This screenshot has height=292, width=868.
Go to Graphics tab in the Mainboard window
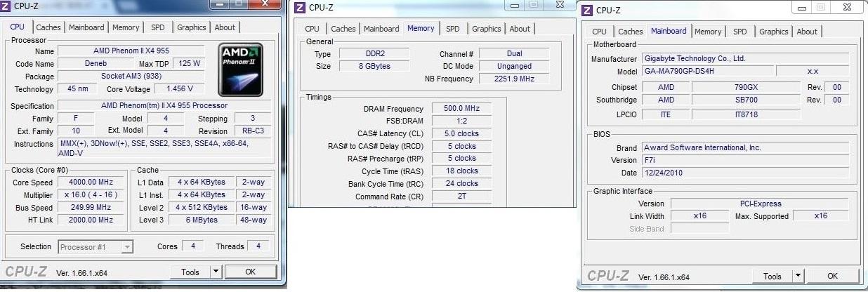773,32
